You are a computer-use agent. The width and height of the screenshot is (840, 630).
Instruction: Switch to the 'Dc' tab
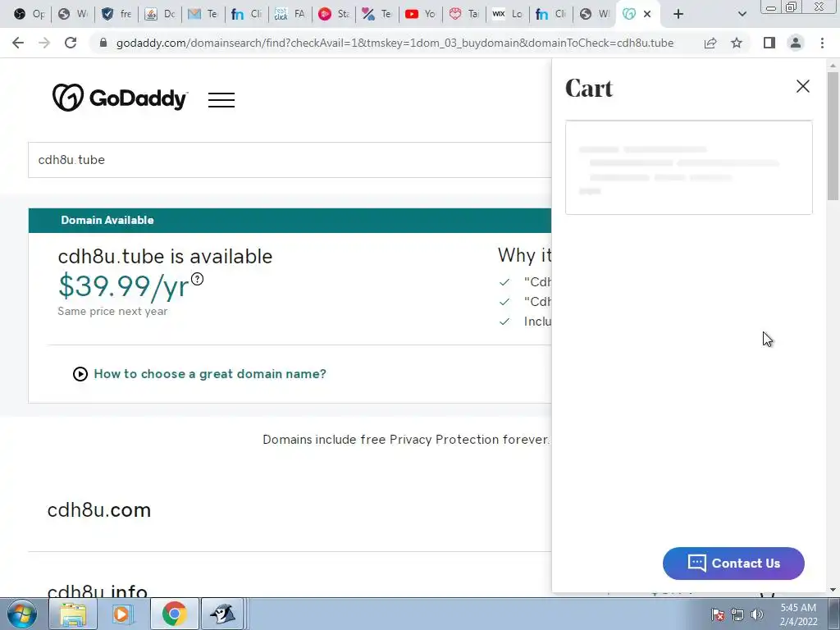(x=160, y=14)
